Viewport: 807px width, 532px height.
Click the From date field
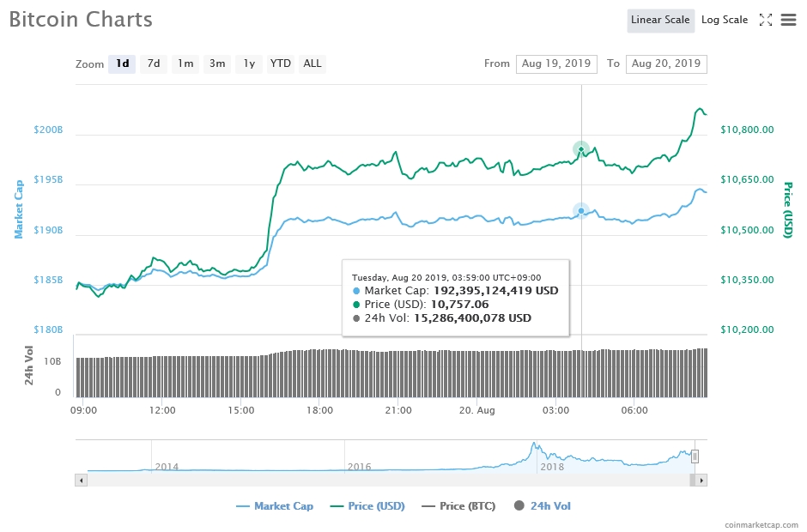(555, 63)
